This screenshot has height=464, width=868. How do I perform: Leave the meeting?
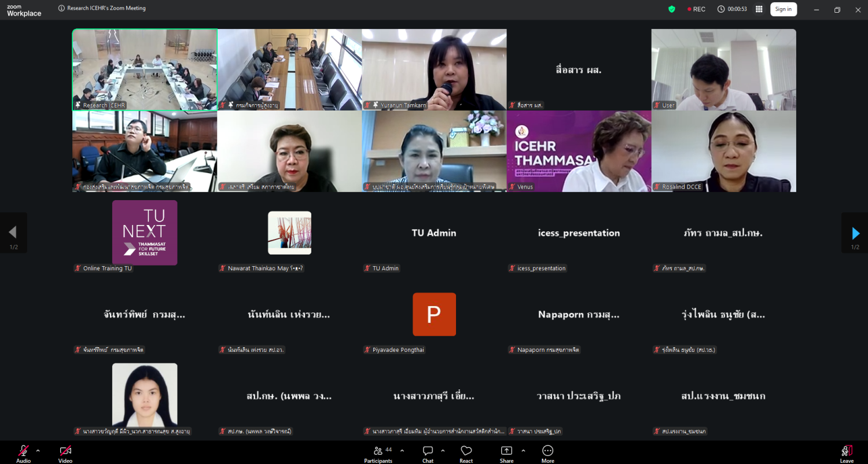[847, 452]
